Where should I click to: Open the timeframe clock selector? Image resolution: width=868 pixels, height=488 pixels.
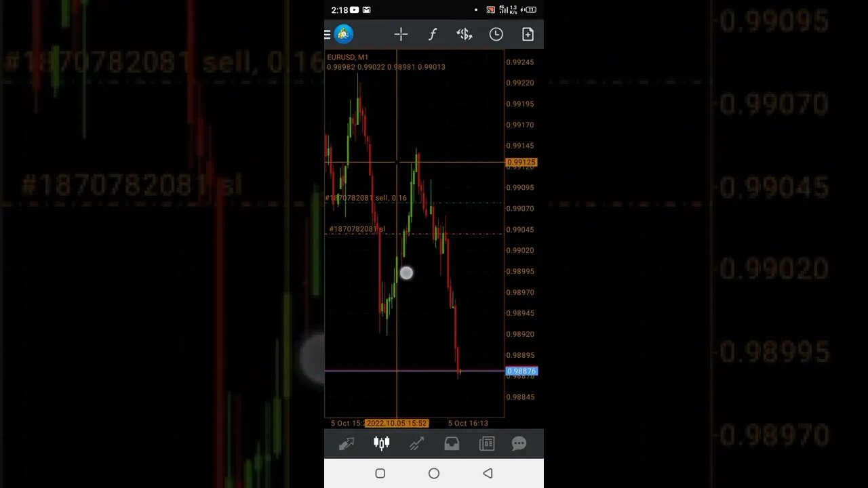(496, 35)
